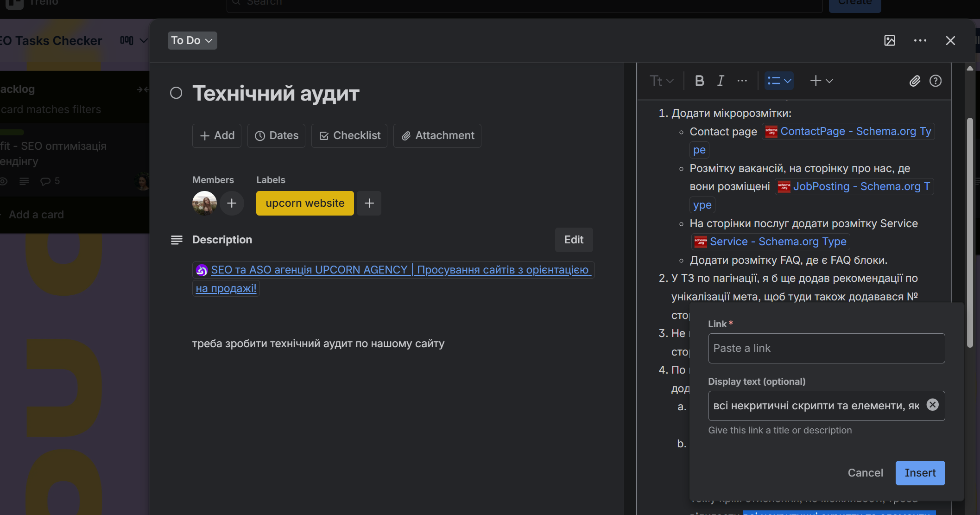Screen dimensions: 980x515
Task: Click the Insert link button
Action: point(920,473)
